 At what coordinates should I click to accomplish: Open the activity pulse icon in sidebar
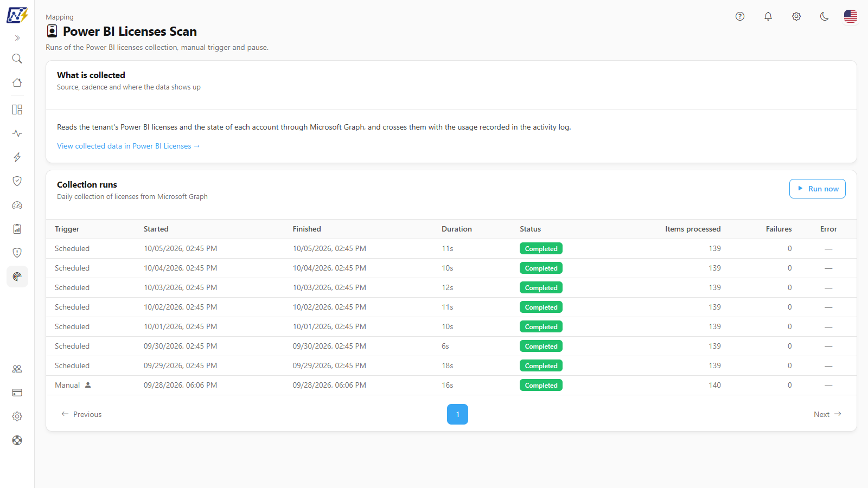pyautogui.click(x=17, y=133)
